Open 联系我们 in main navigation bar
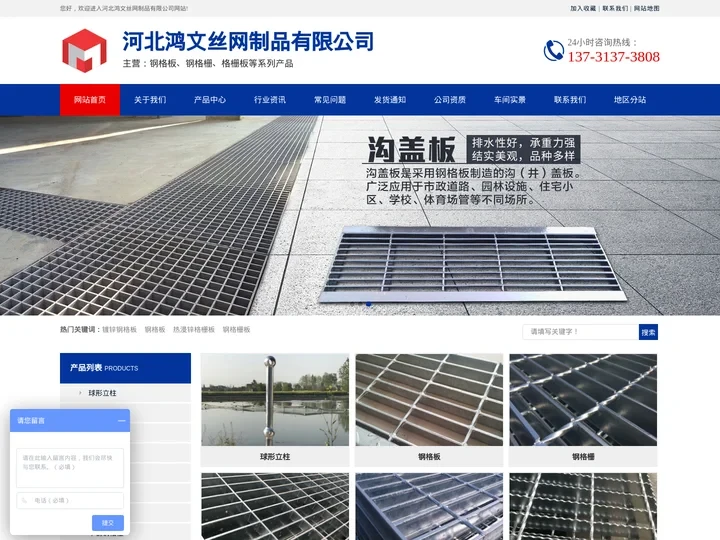Viewport: 720px width, 540px height. click(x=570, y=100)
